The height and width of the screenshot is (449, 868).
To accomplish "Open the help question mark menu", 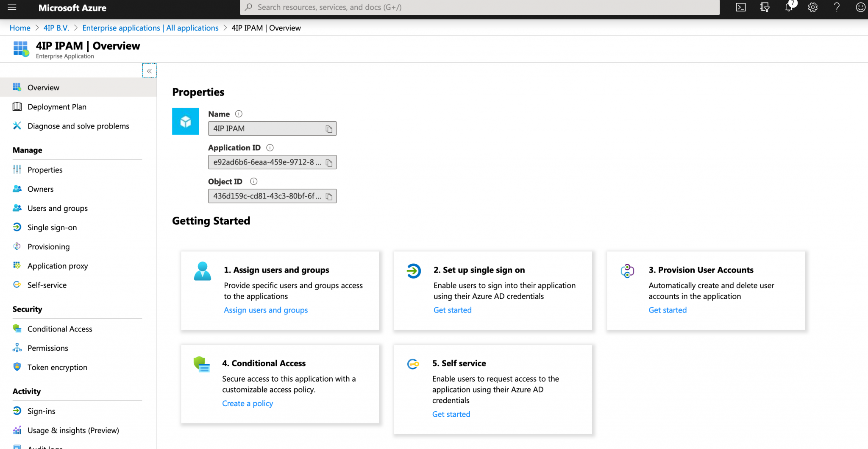I will tap(837, 7).
